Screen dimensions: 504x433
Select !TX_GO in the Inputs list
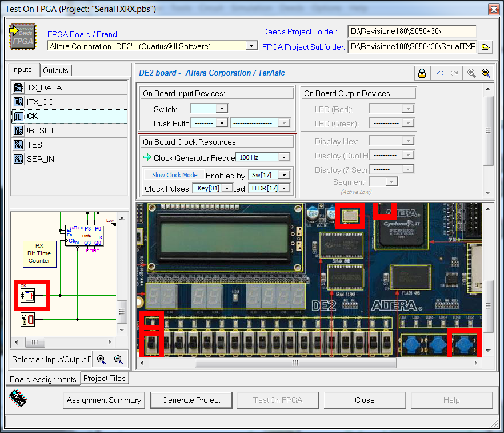(70, 102)
